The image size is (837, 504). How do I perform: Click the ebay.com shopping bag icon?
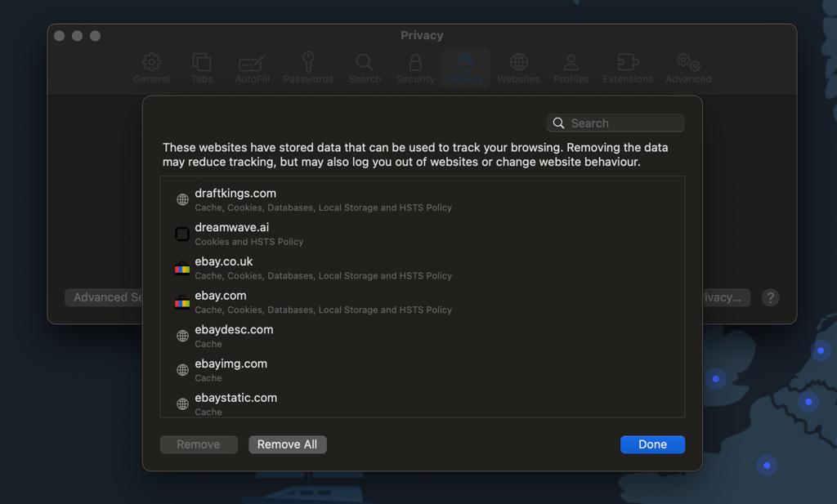click(x=182, y=302)
